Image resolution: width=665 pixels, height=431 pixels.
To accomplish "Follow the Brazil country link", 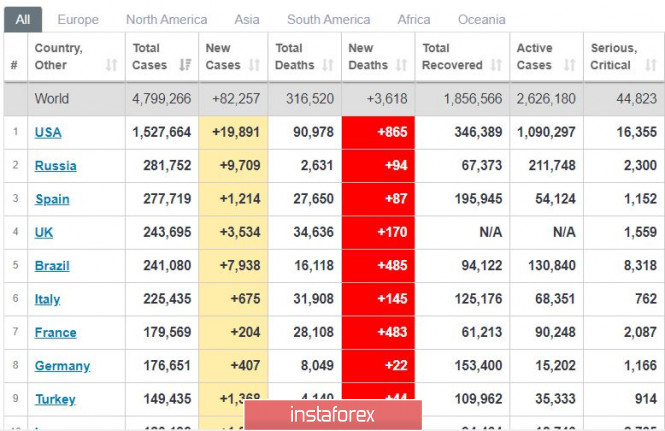I will point(53,266).
